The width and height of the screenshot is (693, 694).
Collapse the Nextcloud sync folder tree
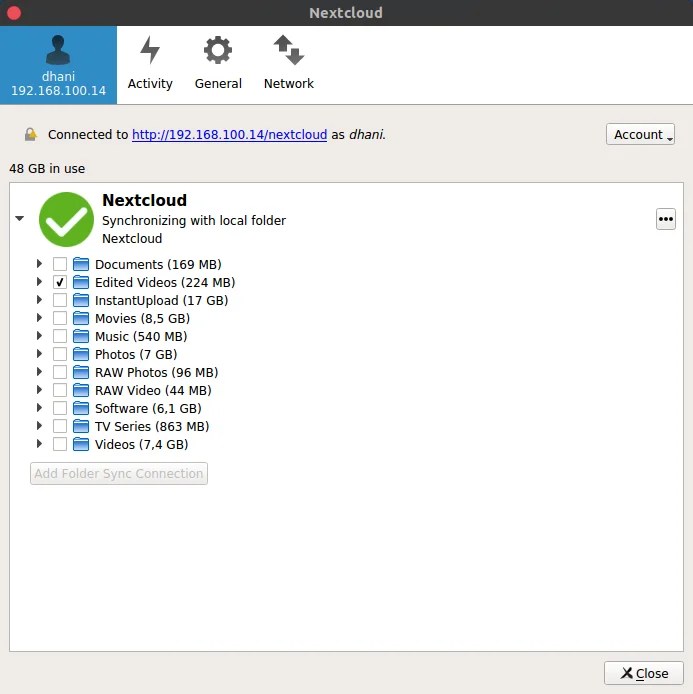point(19,218)
